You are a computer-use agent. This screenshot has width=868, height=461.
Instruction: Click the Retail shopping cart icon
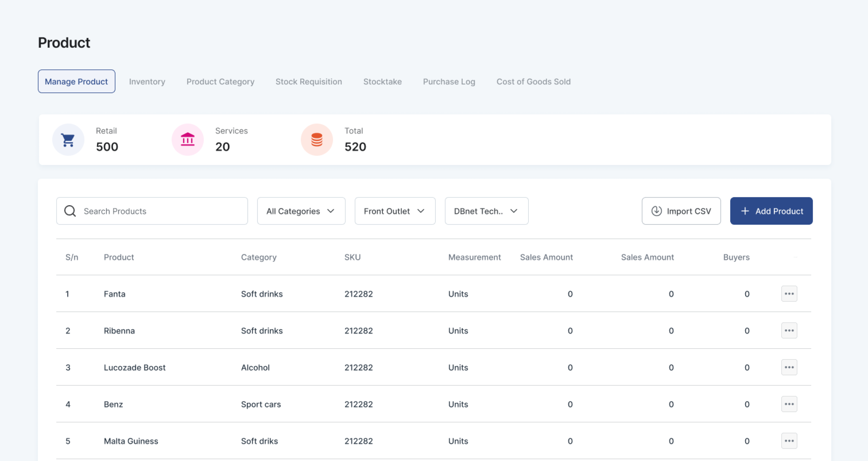(68, 140)
